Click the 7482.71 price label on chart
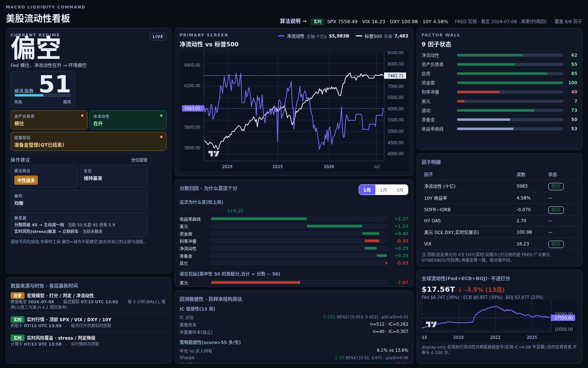The width and height of the screenshot is (588, 368). click(395, 75)
